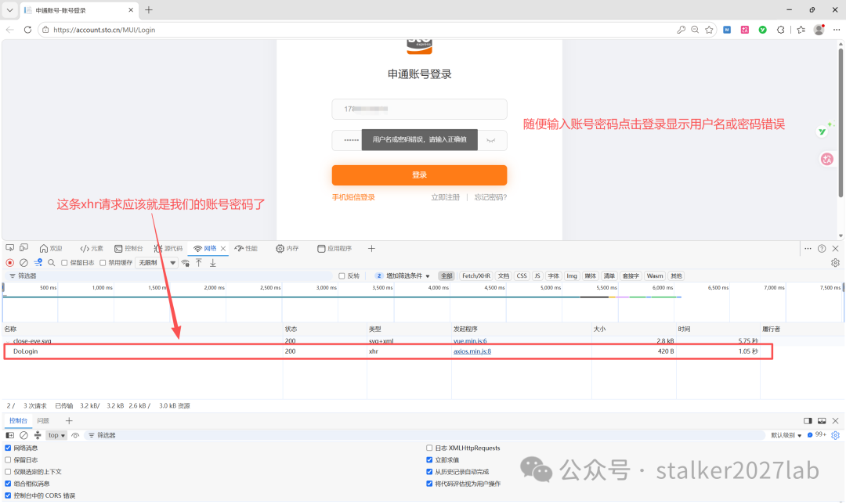Tick the 反转 filter checkbox
Viewport: 846px width, 504px height.
coord(342,275)
